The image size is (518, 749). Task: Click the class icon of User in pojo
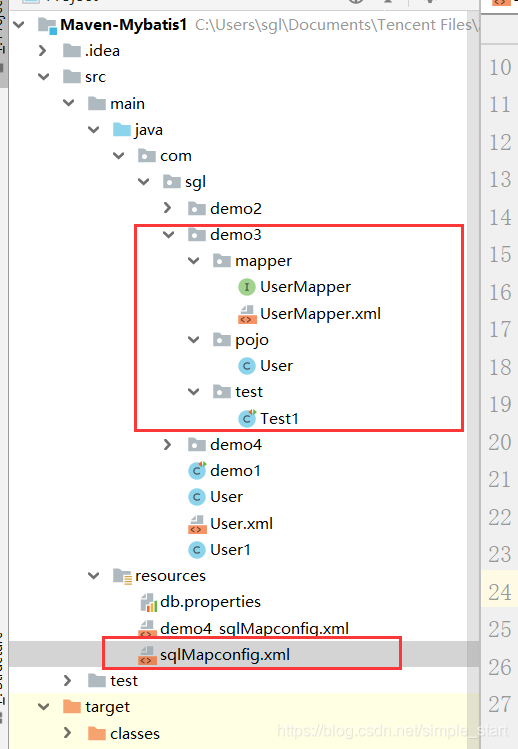coord(247,366)
